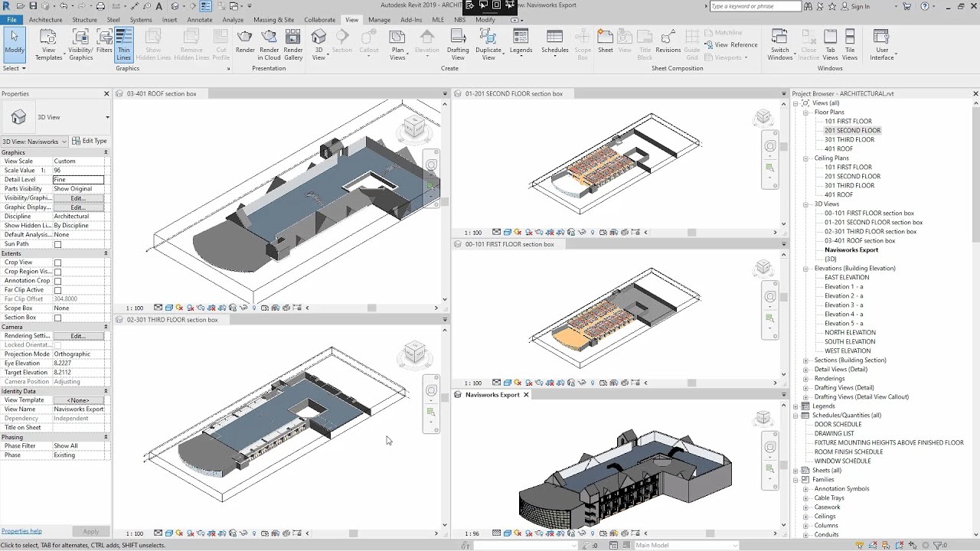Image resolution: width=980 pixels, height=551 pixels.
Task: Open User Interface options
Action: coord(881,44)
